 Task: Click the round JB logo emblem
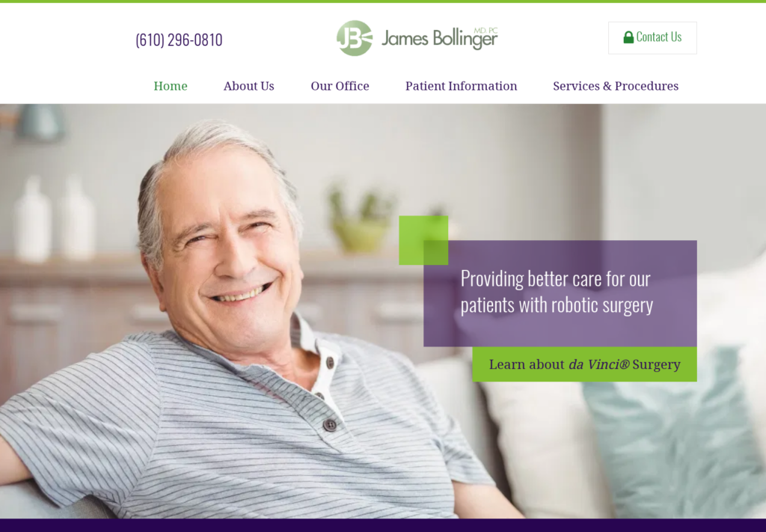(x=355, y=38)
